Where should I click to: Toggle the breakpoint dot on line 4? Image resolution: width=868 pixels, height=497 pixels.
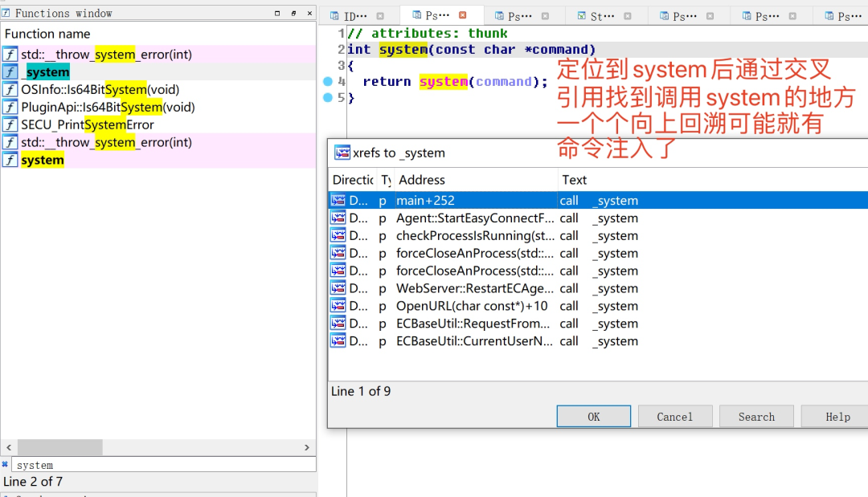[x=327, y=81]
